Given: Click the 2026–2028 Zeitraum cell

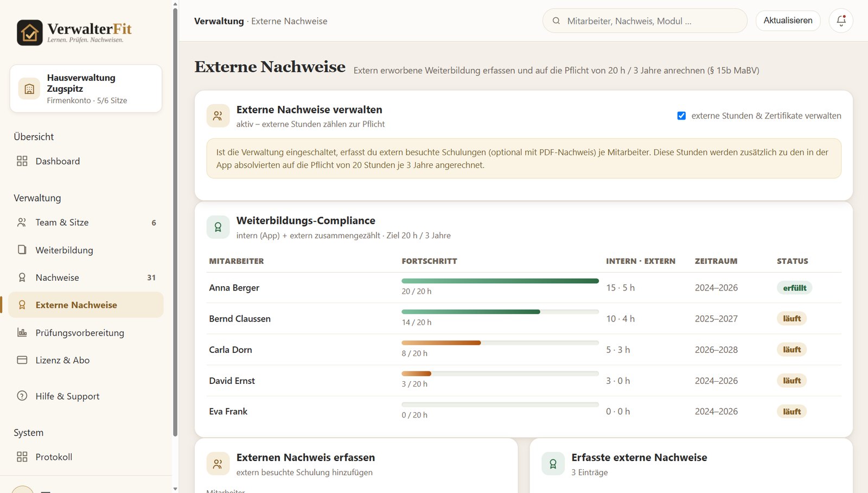Looking at the screenshot, I should (716, 350).
